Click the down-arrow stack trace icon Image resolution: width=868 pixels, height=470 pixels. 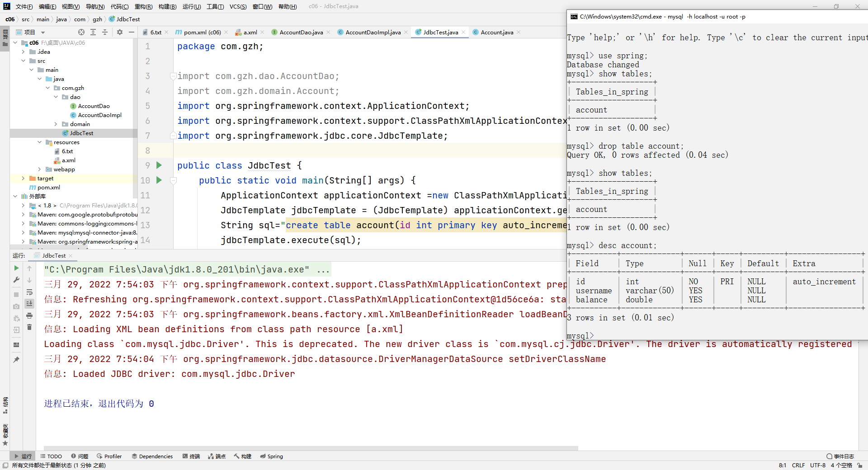[x=29, y=280]
